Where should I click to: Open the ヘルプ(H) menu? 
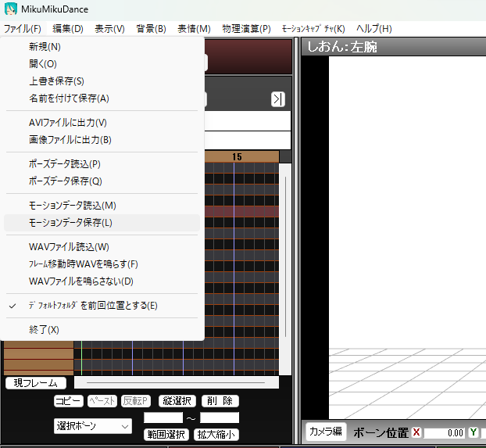[374, 29]
